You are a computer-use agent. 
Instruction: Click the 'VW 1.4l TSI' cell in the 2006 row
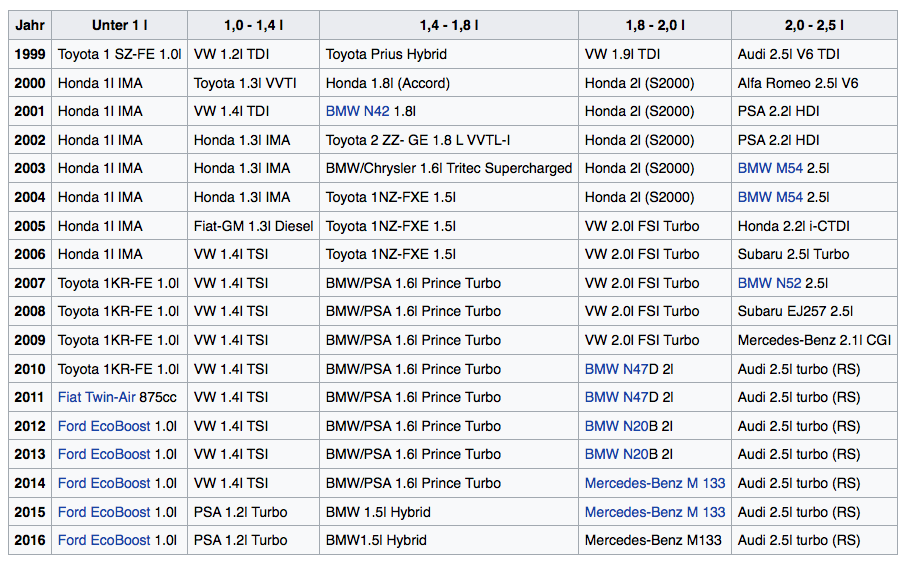pyautogui.click(x=254, y=254)
